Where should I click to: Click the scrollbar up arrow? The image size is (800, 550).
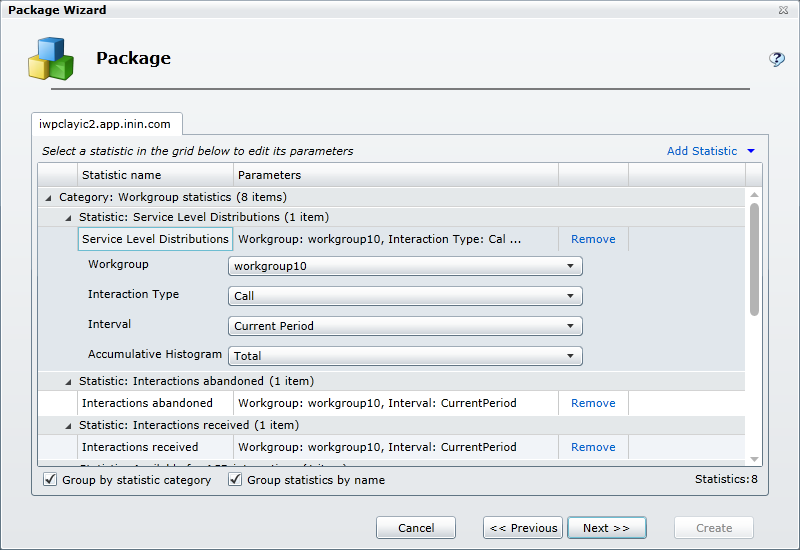point(754,196)
